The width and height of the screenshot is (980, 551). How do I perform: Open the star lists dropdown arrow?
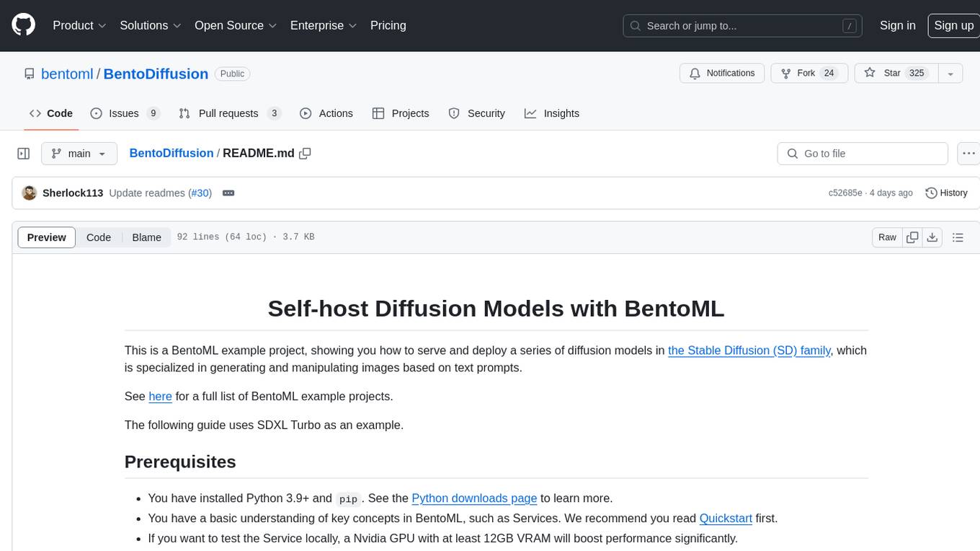[x=950, y=74]
